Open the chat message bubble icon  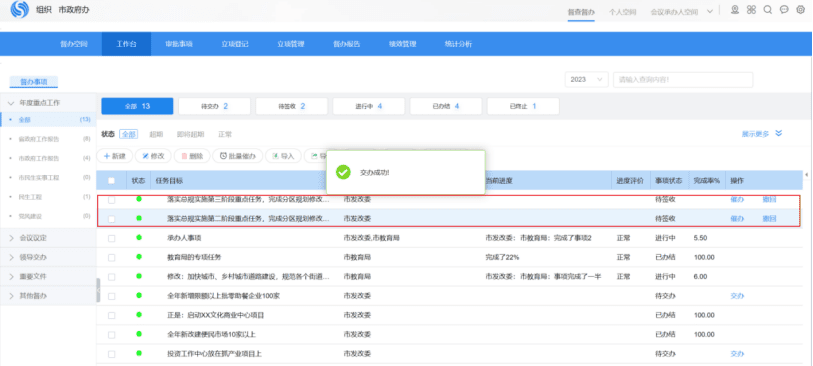pyautogui.click(x=784, y=10)
